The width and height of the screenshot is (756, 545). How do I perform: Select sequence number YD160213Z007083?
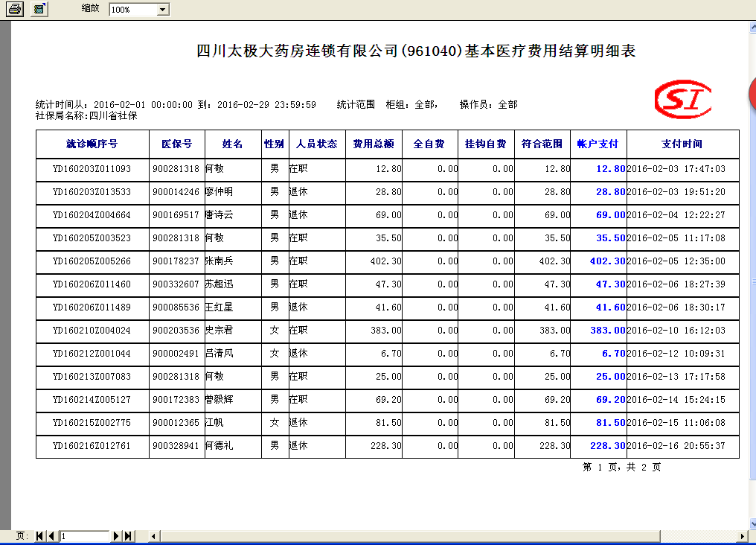92,377
